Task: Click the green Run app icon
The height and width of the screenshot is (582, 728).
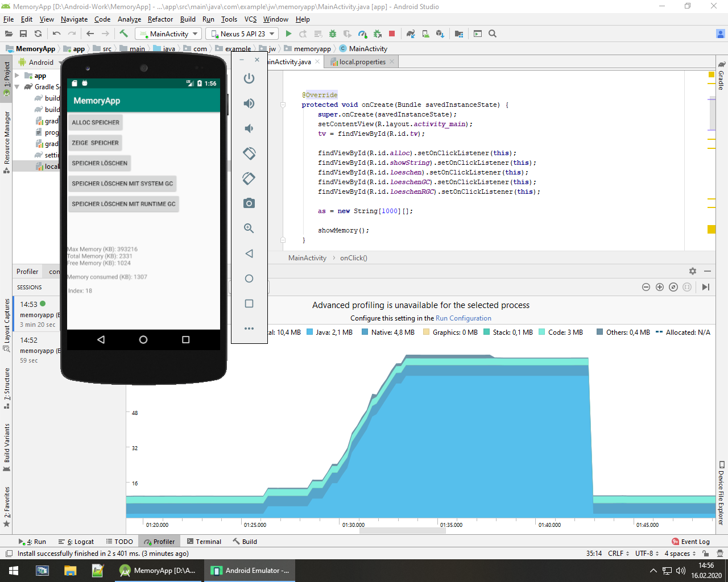Action: click(x=288, y=34)
